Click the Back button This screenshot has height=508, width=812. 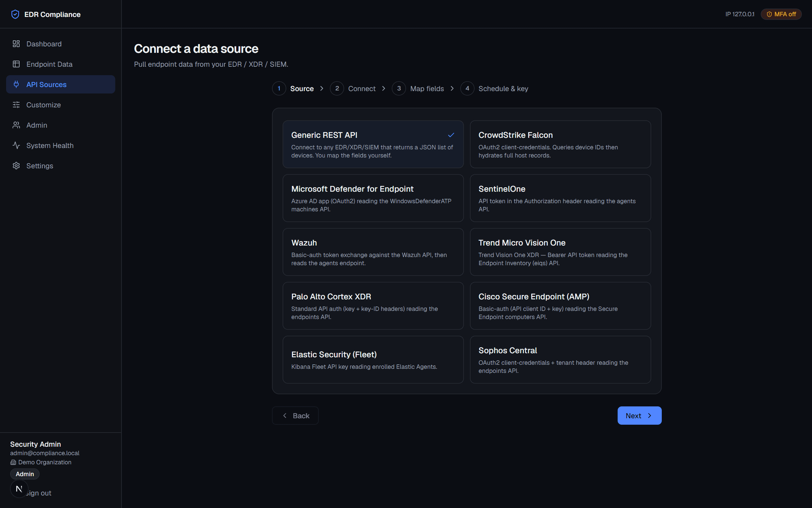point(295,416)
